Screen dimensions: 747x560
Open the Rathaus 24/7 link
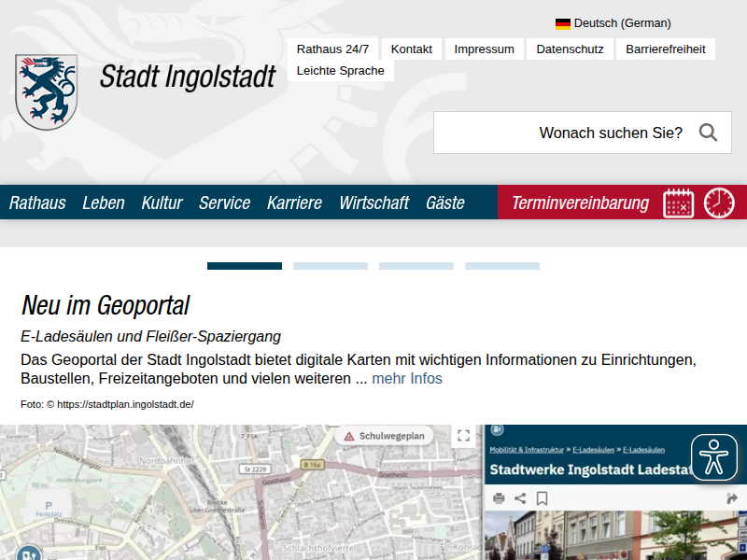(x=332, y=49)
